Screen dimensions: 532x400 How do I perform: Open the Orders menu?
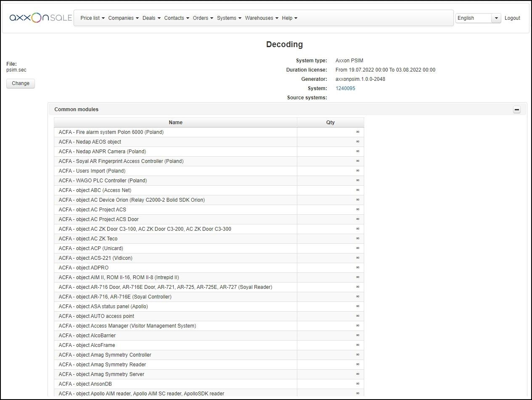point(203,18)
